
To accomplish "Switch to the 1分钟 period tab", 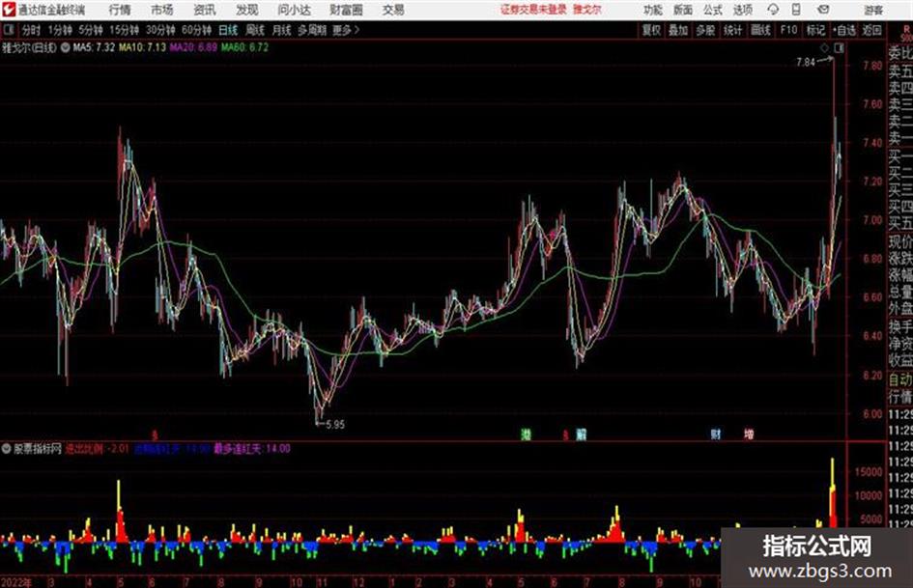I will 59,30.
